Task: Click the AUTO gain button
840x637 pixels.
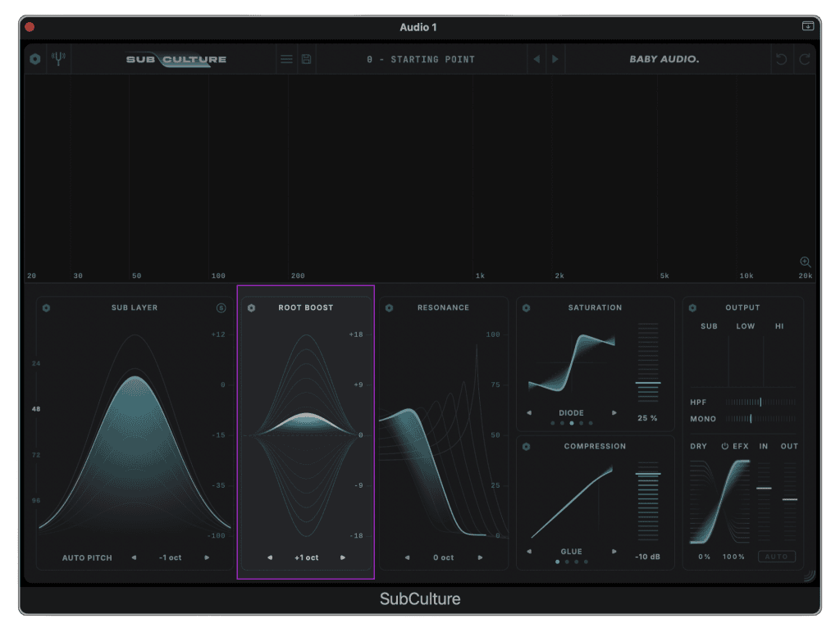Action: point(777,557)
